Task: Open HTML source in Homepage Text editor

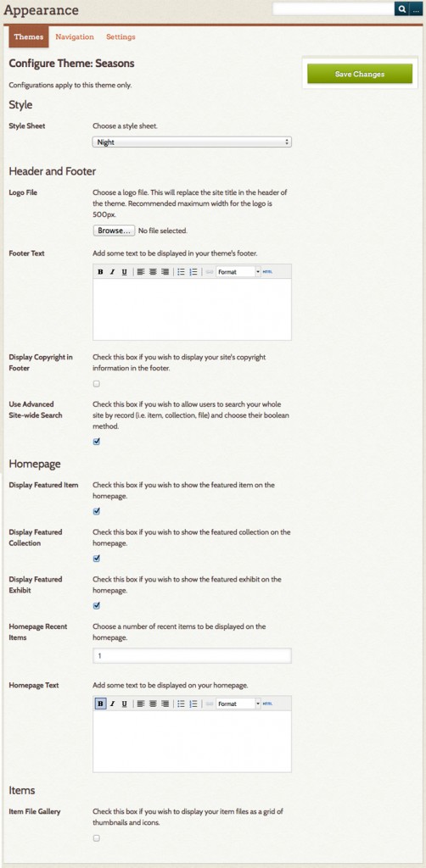Action: 267,704
